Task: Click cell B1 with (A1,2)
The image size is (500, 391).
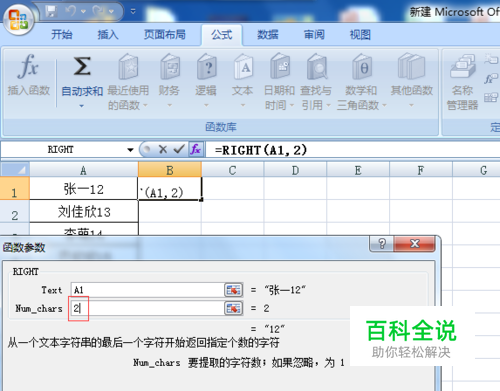Action: (x=170, y=189)
